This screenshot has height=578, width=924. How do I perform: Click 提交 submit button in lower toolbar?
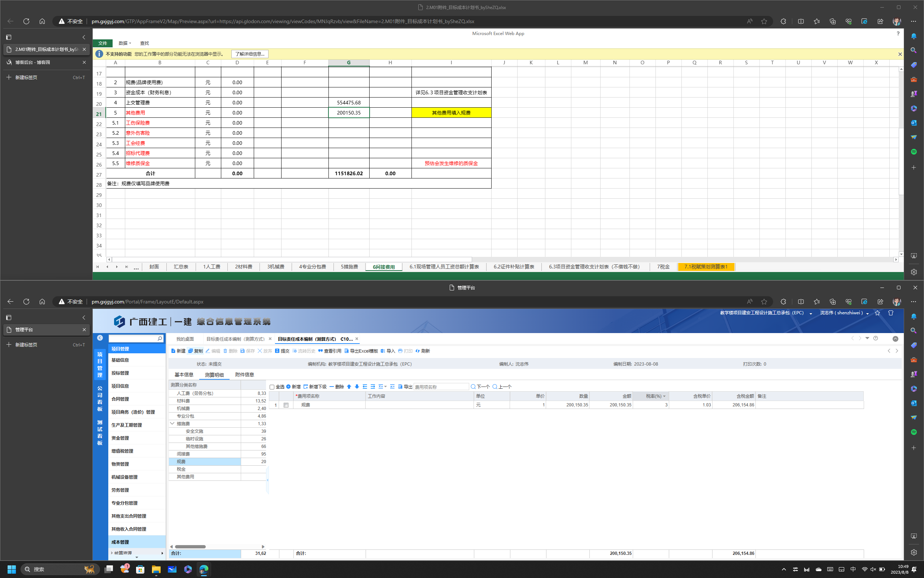click(282, 351)
